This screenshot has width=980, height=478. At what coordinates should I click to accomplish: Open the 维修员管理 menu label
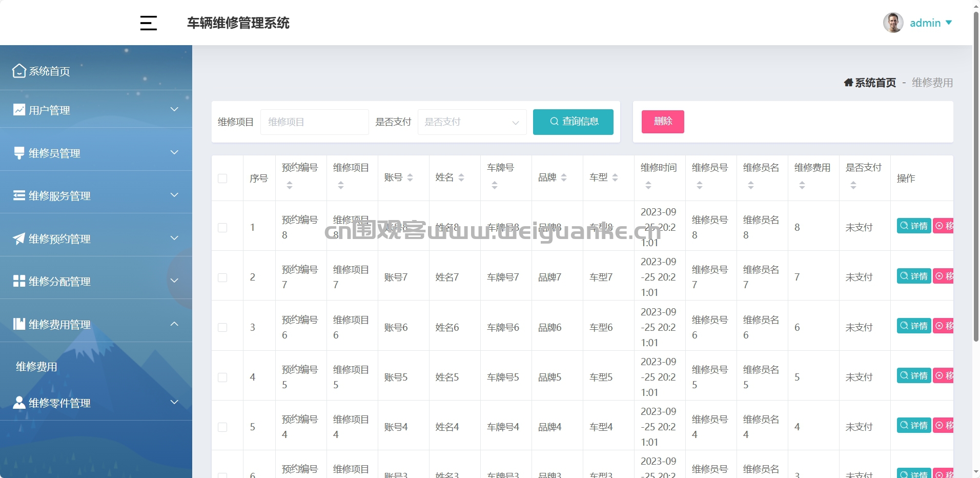click(54, 153)
